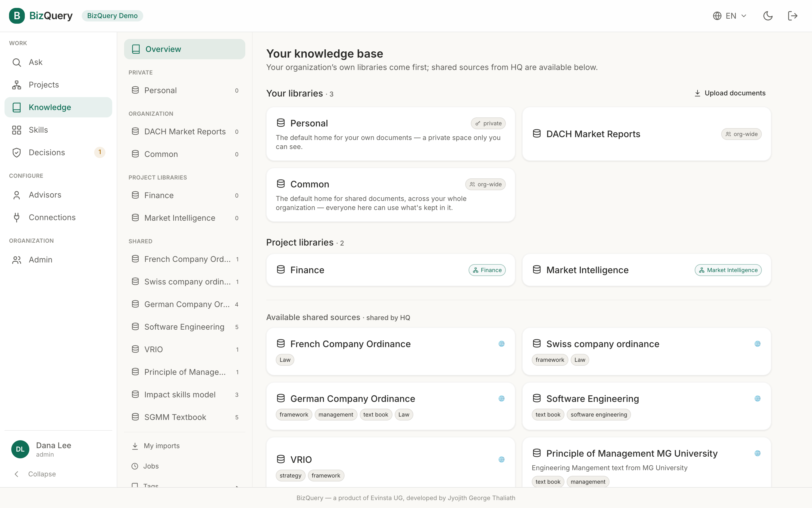Open VRIO in the shared list

pyautogui.click(x=185, y=349)
